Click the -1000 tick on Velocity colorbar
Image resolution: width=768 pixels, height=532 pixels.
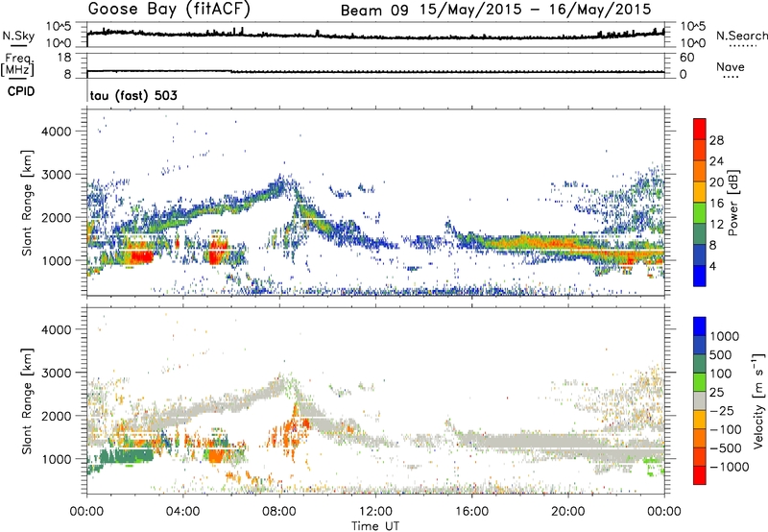[x=730, y=467]
